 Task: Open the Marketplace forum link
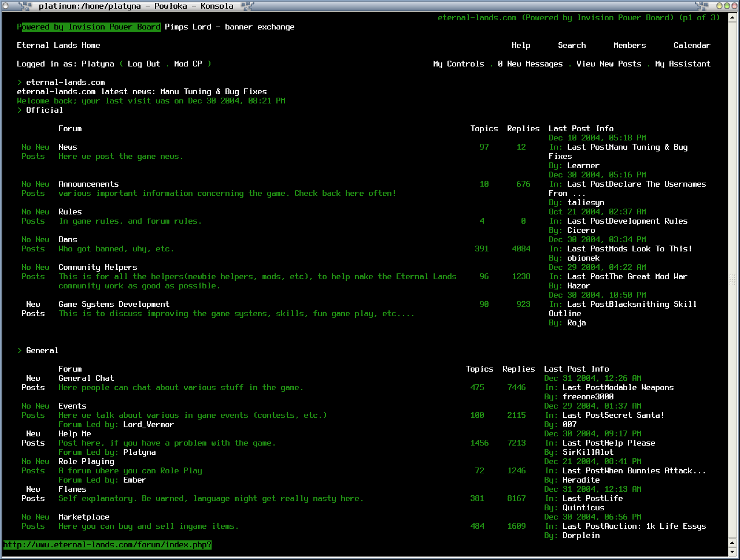coord(84,517)
